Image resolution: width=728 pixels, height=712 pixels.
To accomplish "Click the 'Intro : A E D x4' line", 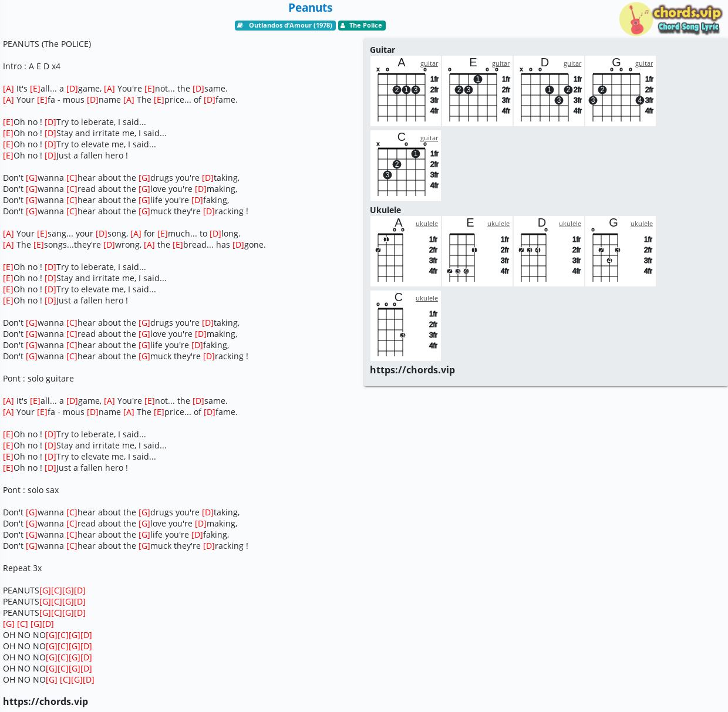I will click(x=32, y=66).
